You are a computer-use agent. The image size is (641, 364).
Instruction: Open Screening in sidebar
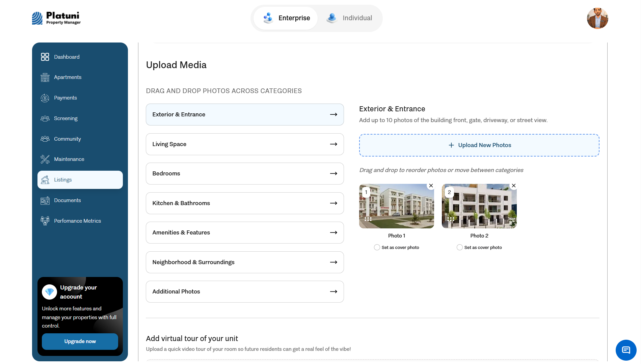tap(80, 118)
